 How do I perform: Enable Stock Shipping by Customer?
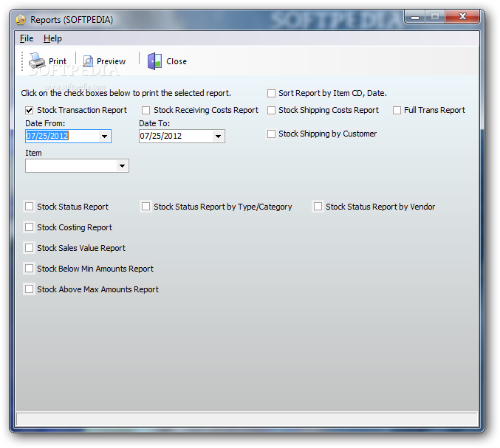pyautogui.click(x=271, y=134)
